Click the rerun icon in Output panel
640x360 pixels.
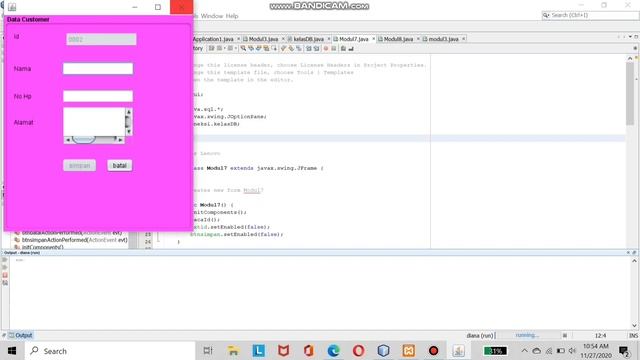coord(5,260)
